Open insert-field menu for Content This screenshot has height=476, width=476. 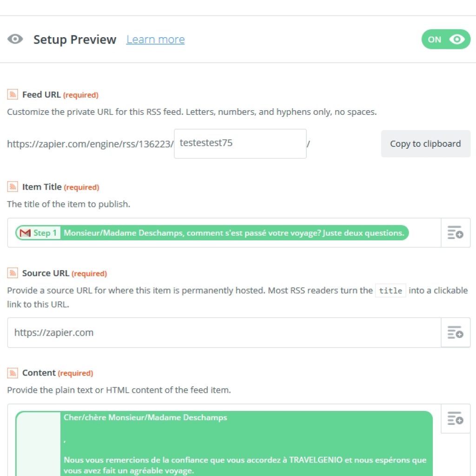coord(456,419)
